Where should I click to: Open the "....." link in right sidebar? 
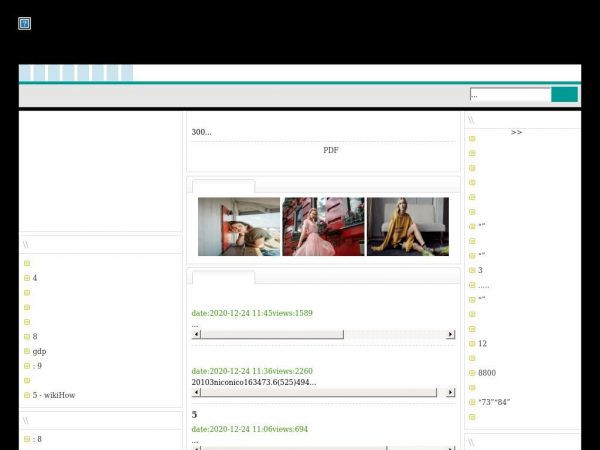(x=484, y=286)
